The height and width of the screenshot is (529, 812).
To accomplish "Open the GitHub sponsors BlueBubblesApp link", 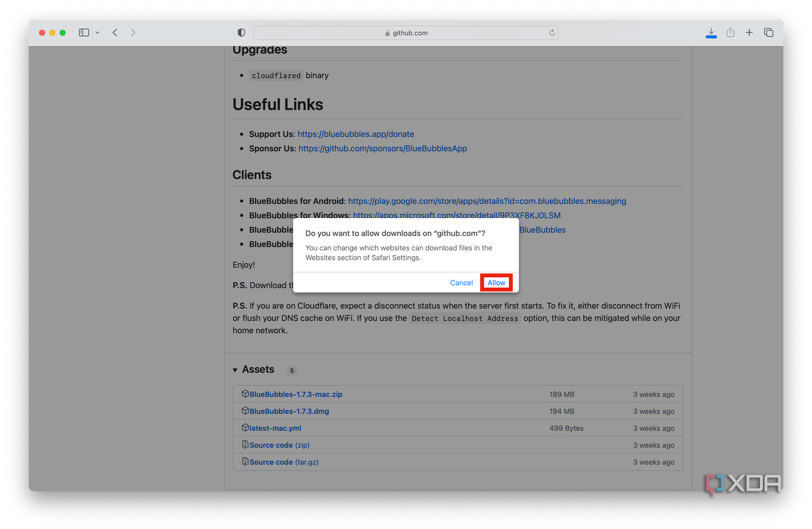I will click(x=382, y=148).
